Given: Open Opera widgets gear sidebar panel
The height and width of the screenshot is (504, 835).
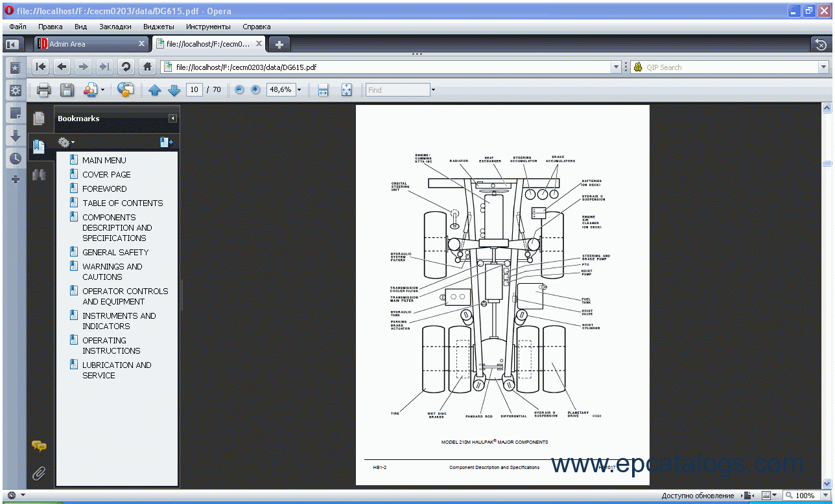Looking at the screenshot, I should [15, 90].
